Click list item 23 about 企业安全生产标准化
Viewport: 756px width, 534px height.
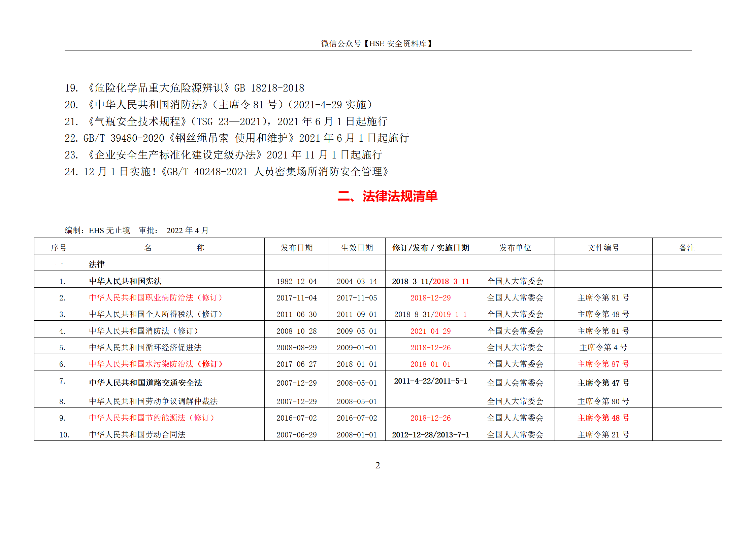click(223, 155)
